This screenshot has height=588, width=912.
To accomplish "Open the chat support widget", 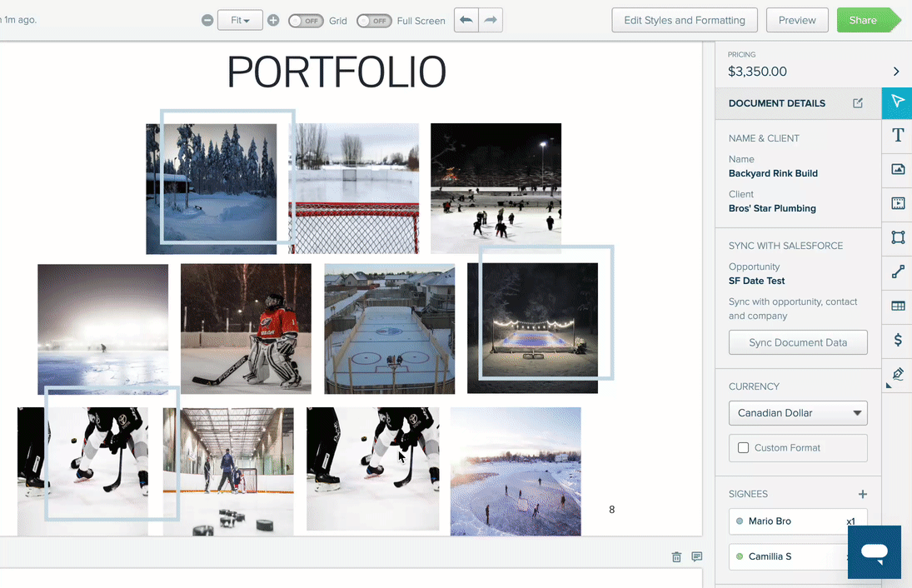I will point(875,552).
